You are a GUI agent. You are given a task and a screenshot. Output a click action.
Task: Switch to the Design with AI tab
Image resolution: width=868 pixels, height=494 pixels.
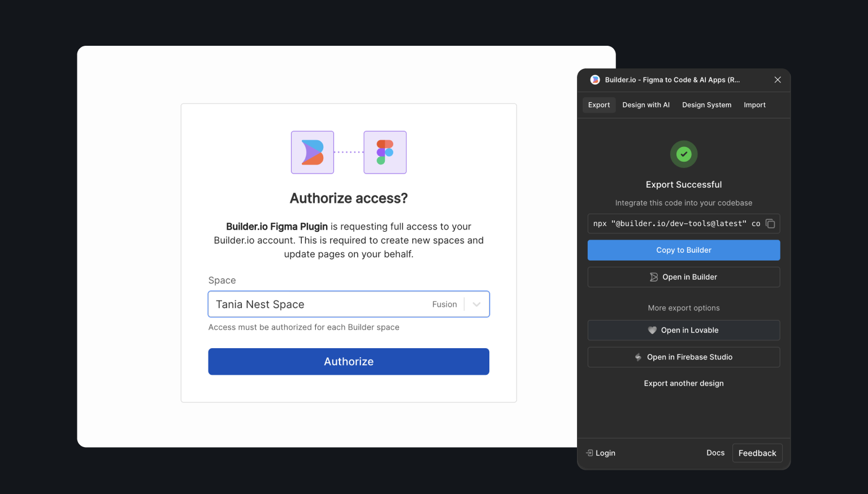(x=646, y=105)
